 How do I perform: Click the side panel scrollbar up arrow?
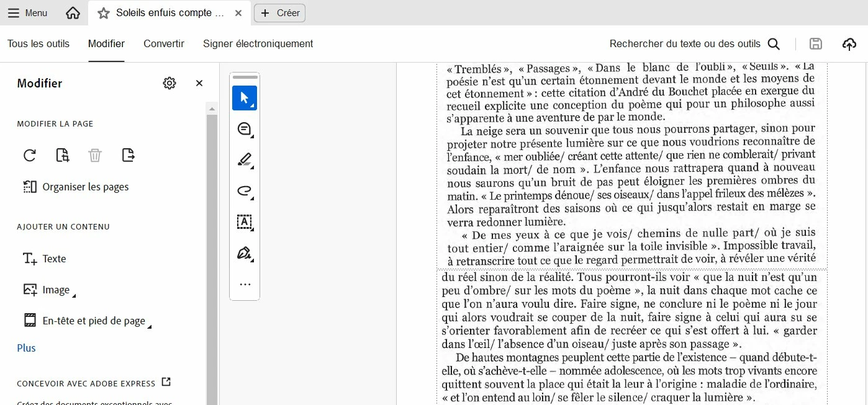(x=212, y=109)
